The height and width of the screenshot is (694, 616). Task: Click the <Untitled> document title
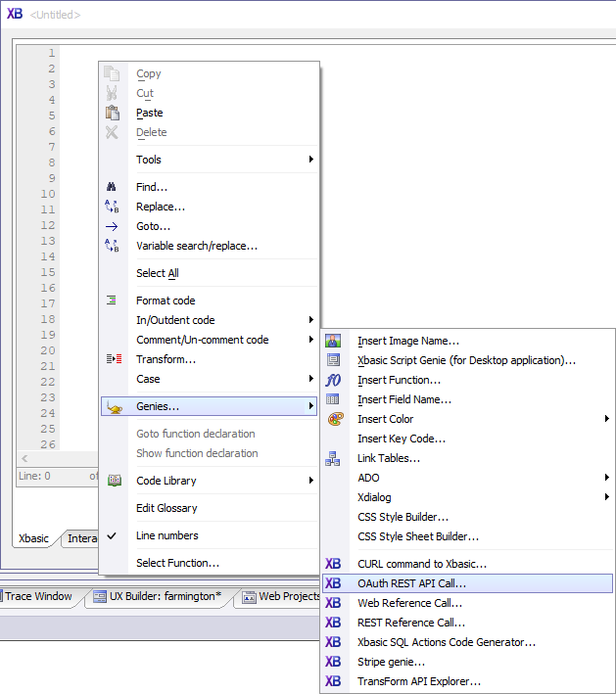(x=56, y=15)
